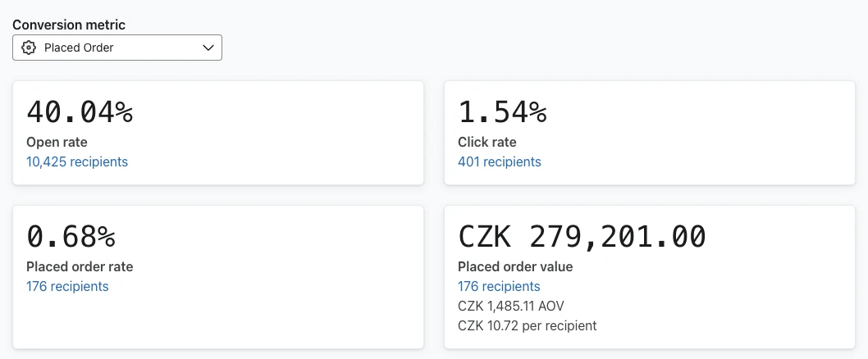Open 176 recipients under Placed order value

coord(499,286)
